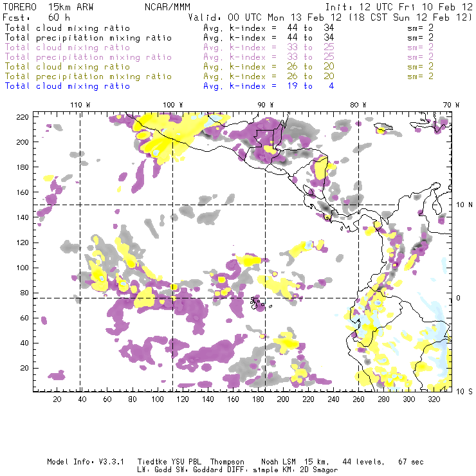The height and width of the screenshot is (476, 476).
Task: Select '260' on the horizontal axis
Action: (358, 399)
